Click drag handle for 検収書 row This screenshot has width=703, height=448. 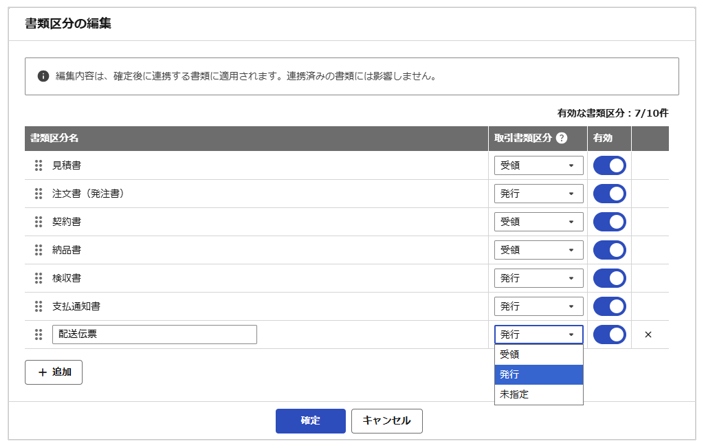39,278
